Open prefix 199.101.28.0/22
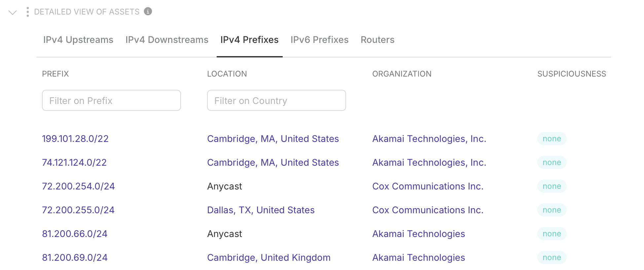The width and height of the screenshot is (644, 270). pos(75,139)
